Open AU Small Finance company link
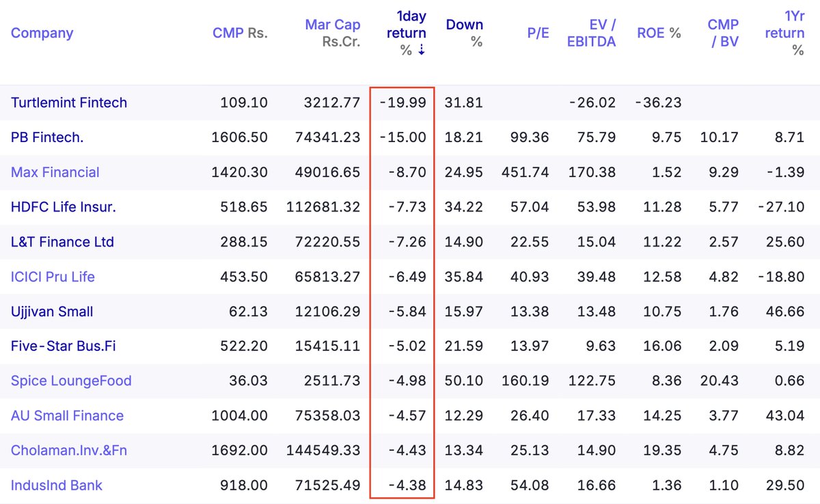The image size is (820, 504). [x=67, y=416]
